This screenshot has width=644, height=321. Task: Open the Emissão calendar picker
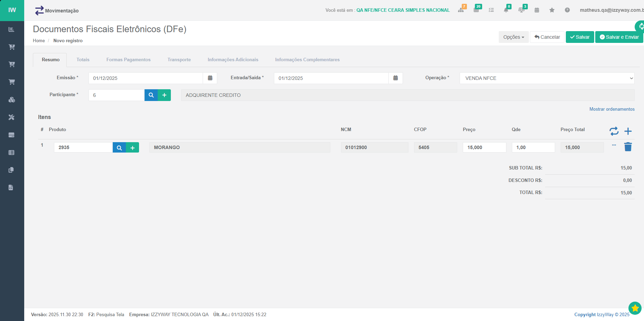point(210,78)
